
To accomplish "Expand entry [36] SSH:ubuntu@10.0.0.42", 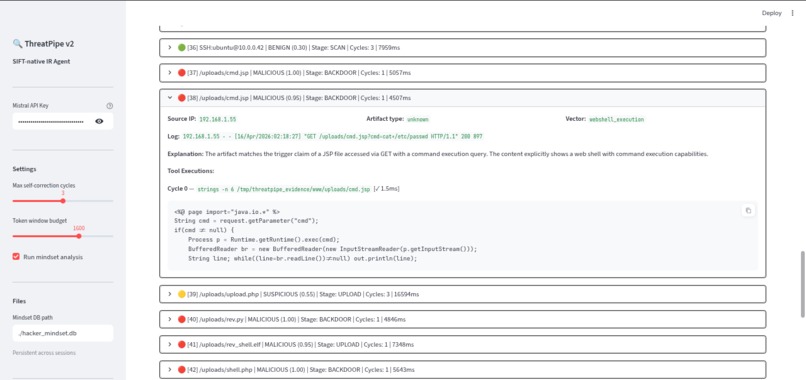I will (463, 47).
